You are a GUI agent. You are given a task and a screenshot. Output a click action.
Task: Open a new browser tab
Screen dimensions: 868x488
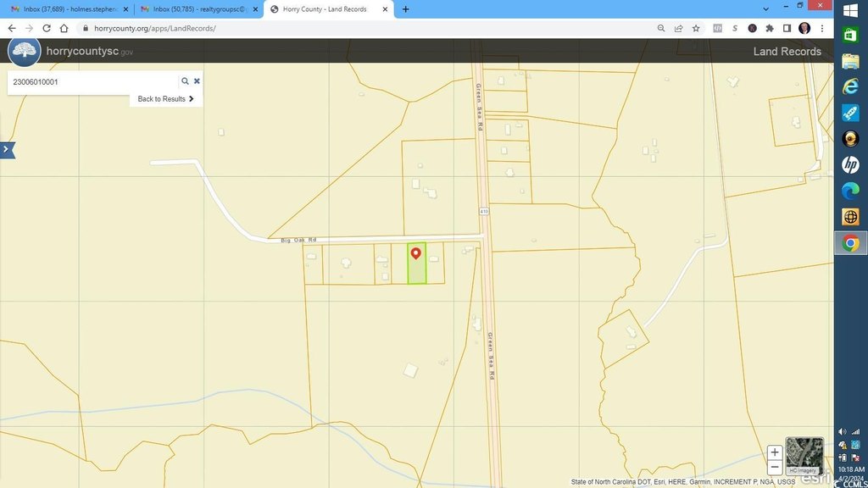405,9
